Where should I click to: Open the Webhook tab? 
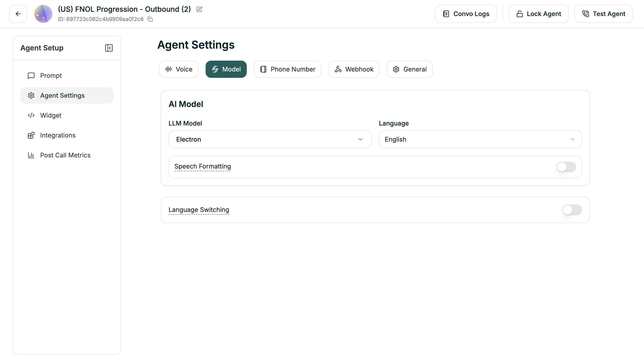[354, 69]
